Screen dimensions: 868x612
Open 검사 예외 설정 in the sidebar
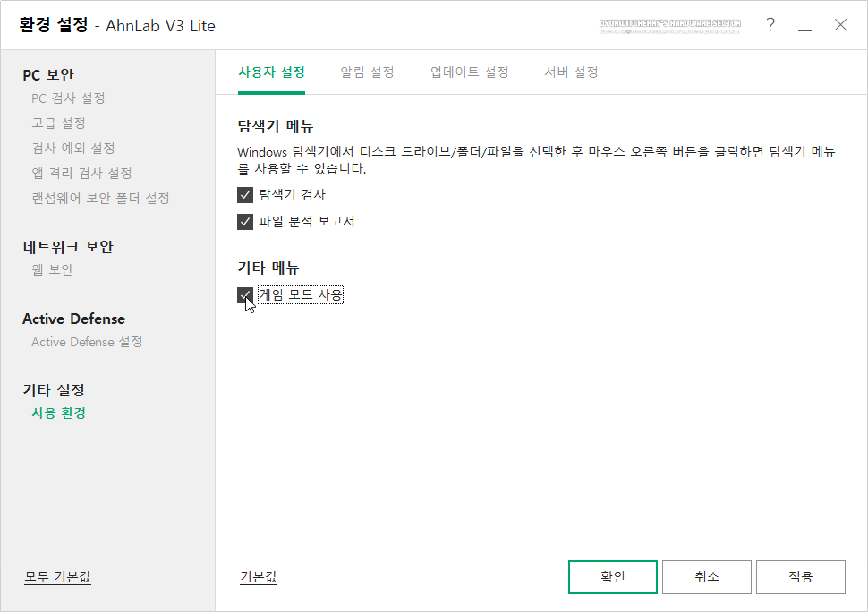[73, 148]
